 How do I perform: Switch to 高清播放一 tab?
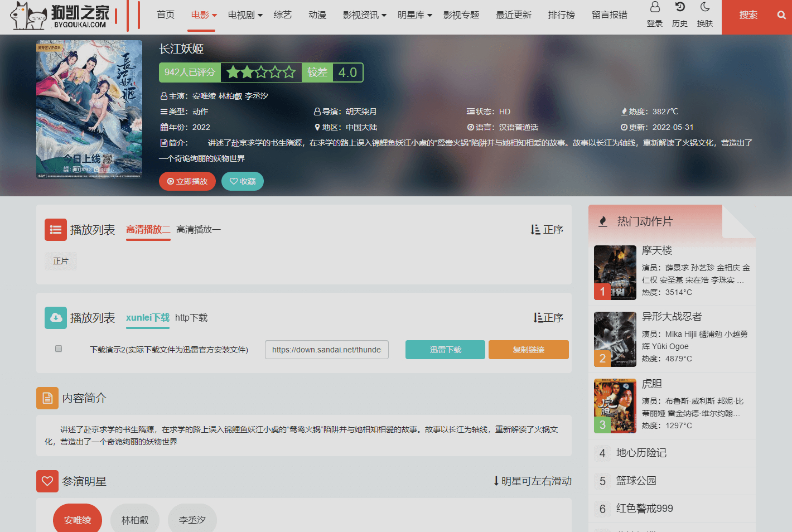coord(199,230)
